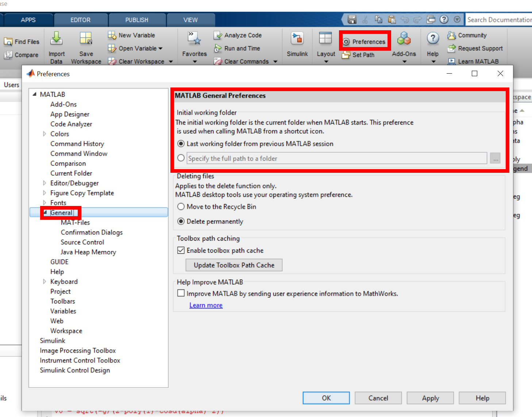Click the Help question mark icon
This screenshot has height=417, width=532.
[x=433, y=38]
